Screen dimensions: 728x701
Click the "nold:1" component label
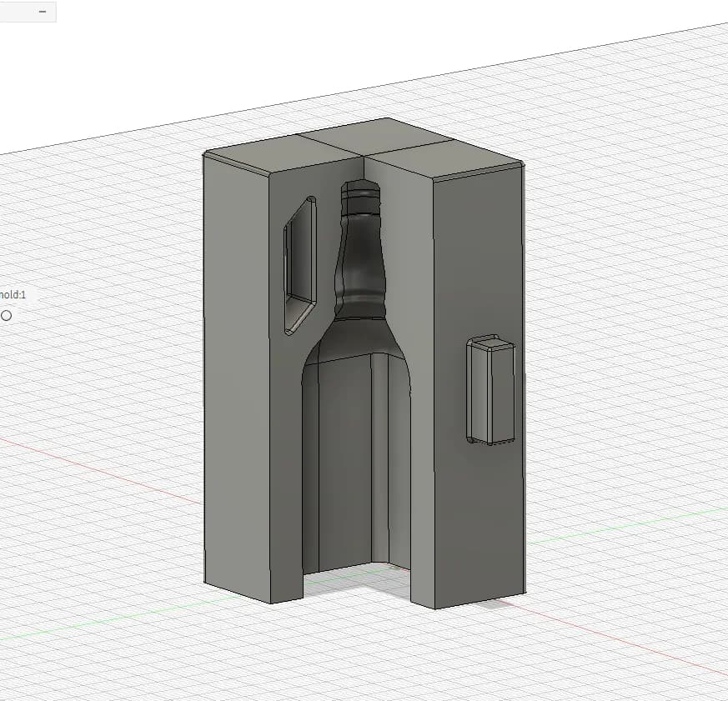(x=13, y=295)
